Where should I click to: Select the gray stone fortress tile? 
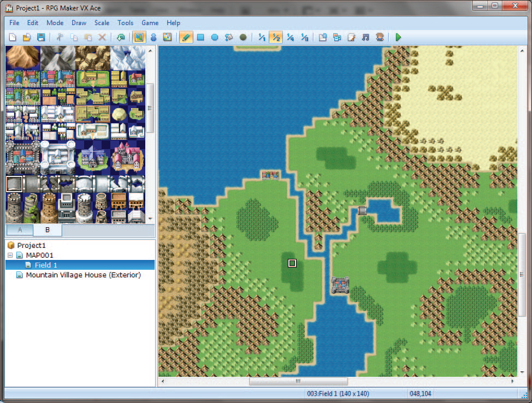click(23, 158)
